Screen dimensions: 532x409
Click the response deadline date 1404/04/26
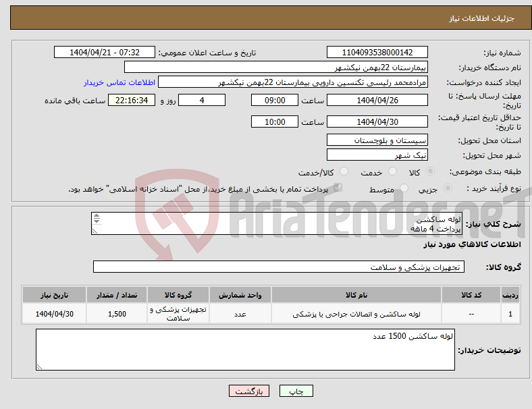tap(377, 100)
